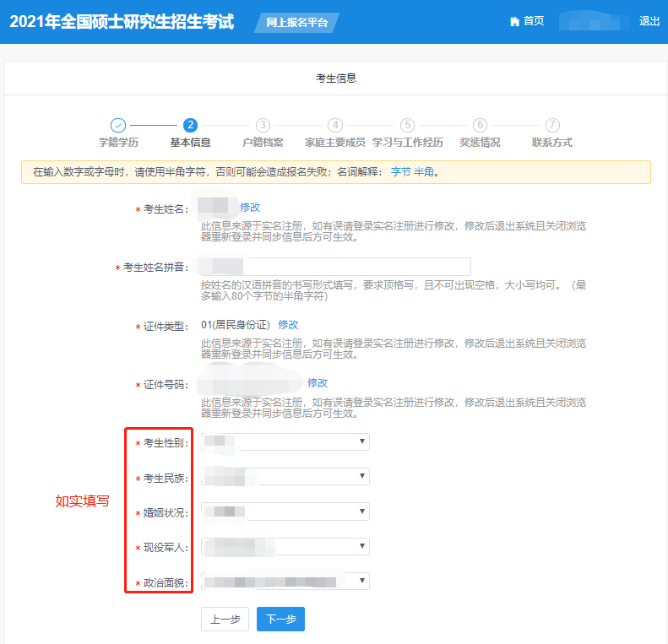Click step 4 circle 家庭主要成员
This screenshot has height=644, width=668.
click(x=335, y=125)
